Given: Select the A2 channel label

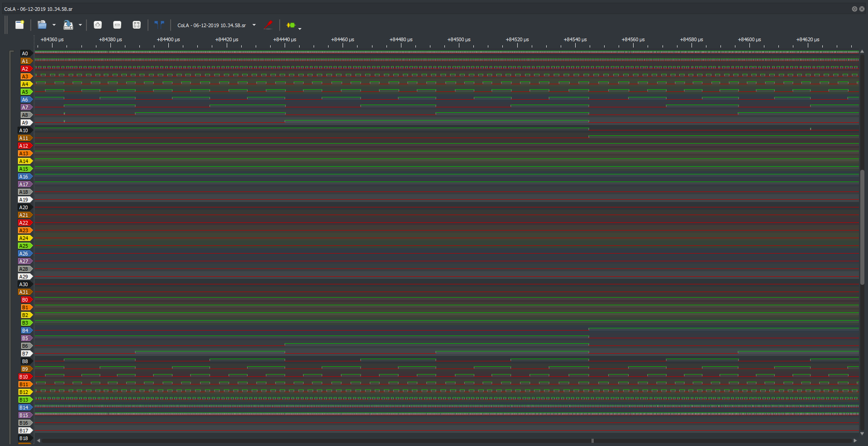Looking at the screenshot, I should pyautogui.click(x=26, y=69).
